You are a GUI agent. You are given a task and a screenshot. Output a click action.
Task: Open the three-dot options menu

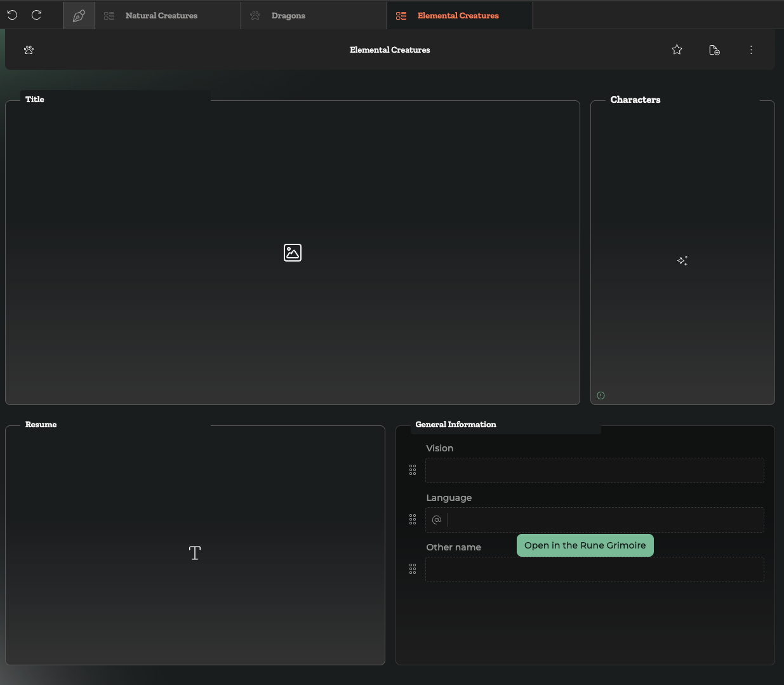pyautogui.click(x=751, y=50)
